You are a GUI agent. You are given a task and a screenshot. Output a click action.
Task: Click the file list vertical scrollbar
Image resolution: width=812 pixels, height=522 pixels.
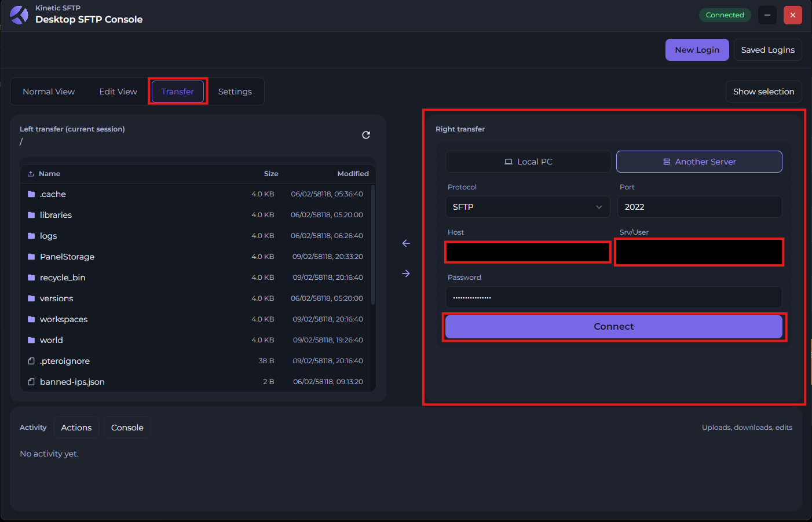click(x=372, y=243)
